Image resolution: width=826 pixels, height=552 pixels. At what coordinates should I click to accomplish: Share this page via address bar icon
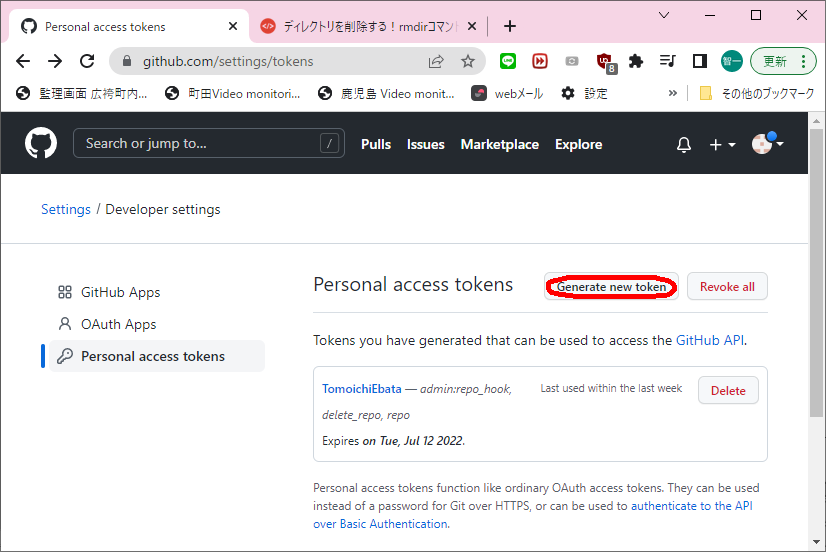[x=436, y=61]
